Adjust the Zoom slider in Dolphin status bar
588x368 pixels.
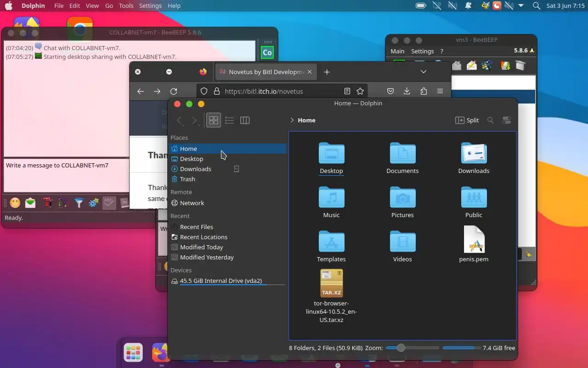click(x=412, y=348)
